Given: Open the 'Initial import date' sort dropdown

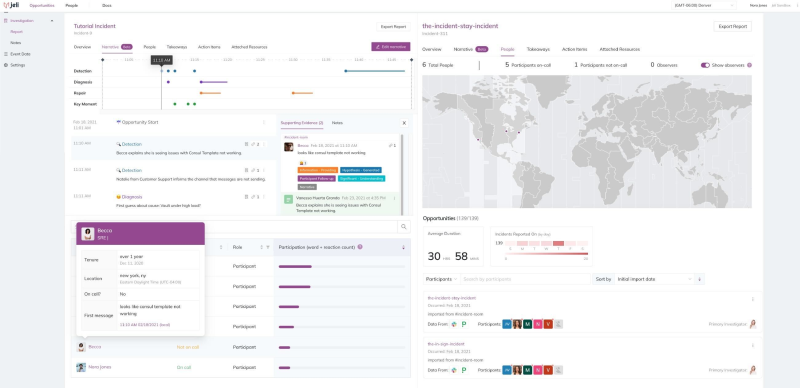Looking at the screenshot, I should click(x=654, y=279).
